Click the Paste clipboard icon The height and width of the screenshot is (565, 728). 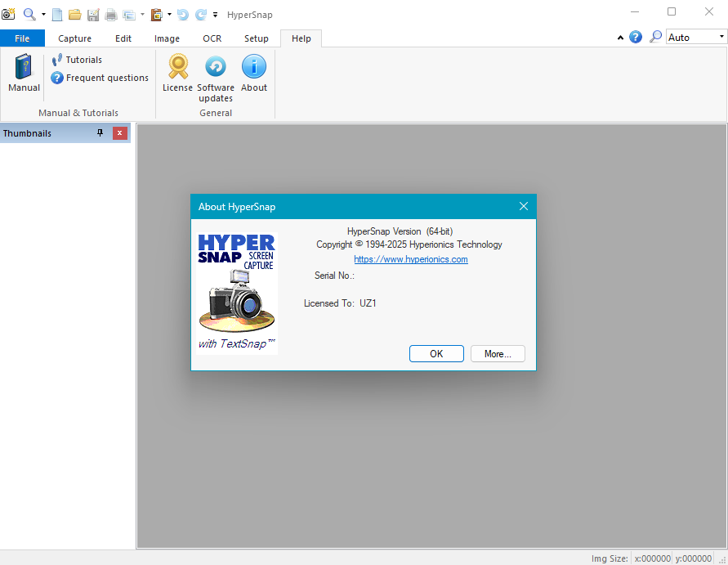(x=156, y=15)
